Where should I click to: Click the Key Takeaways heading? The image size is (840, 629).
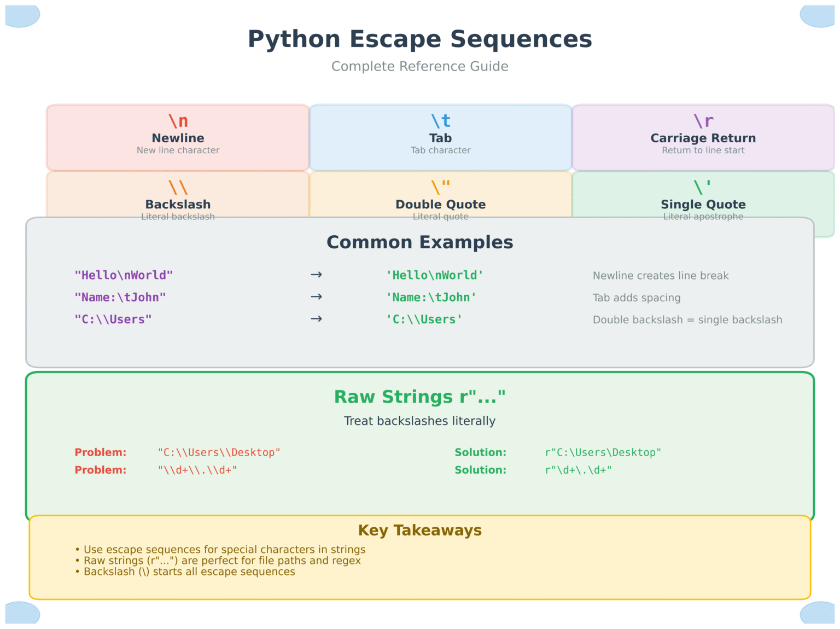click(x=419, y=531)
